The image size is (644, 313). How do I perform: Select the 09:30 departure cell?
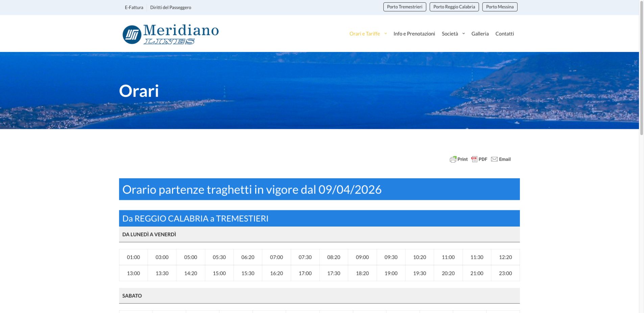click(x=391, y=257)
